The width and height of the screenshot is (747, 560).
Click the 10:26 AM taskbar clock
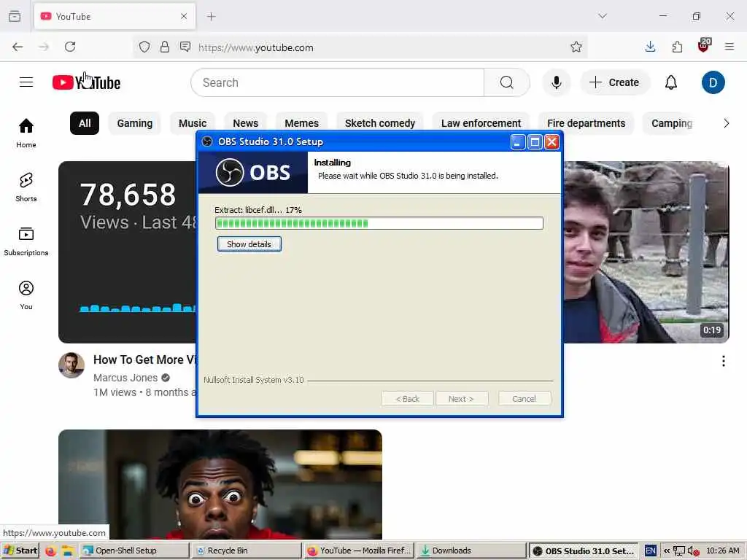pos(723,551)
